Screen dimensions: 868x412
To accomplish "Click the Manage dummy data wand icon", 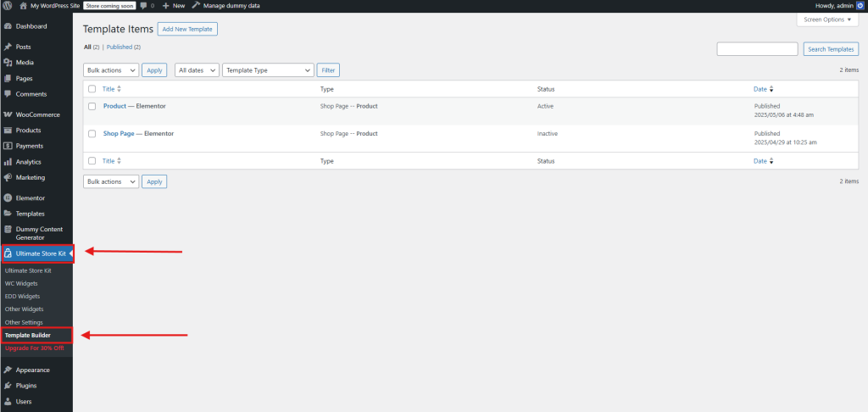I will (x=196, y=6).
